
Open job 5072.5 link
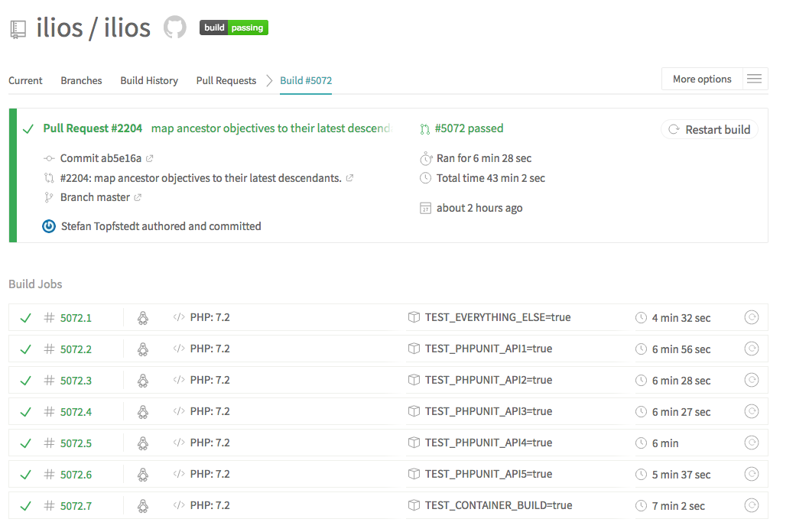(x=76, y=443)
